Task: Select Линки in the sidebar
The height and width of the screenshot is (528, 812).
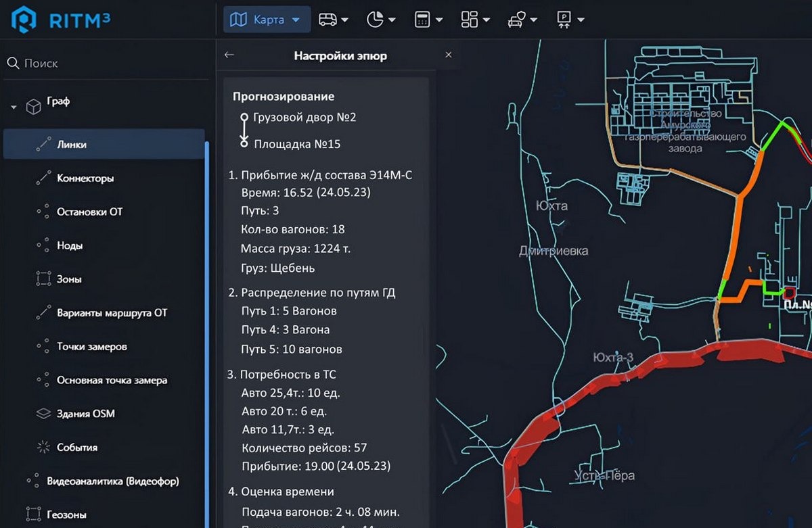Action: [72, 145]
